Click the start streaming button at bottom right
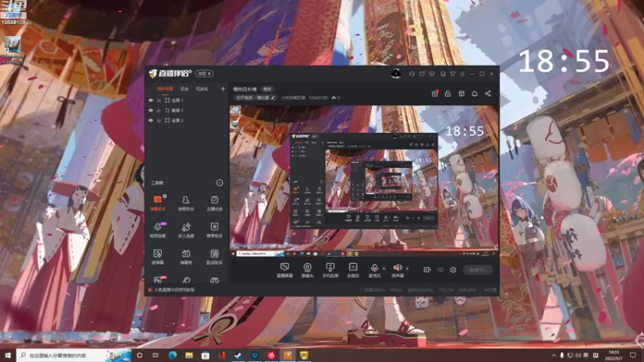Viewport: 644px width, 362px height. point(477,269)
